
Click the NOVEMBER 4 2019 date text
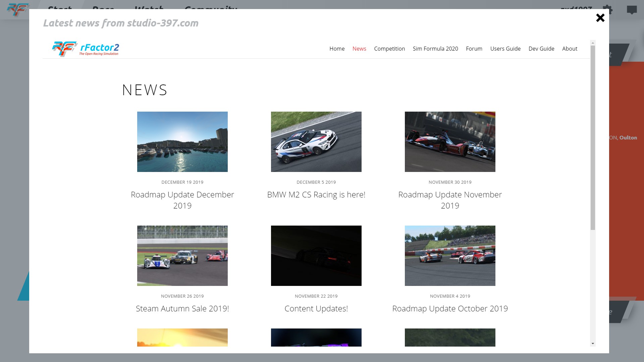click(450, 296)
